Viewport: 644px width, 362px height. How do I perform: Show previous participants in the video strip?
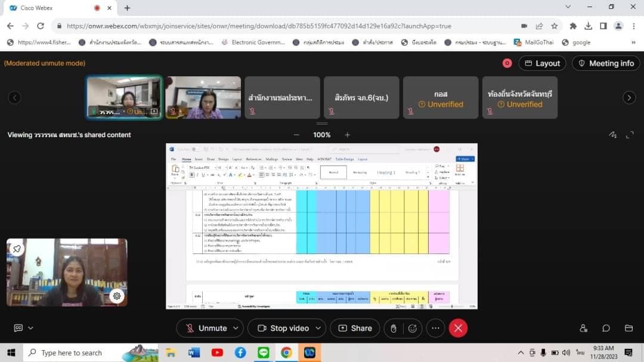pyautogui.click(x=15, y=98)
